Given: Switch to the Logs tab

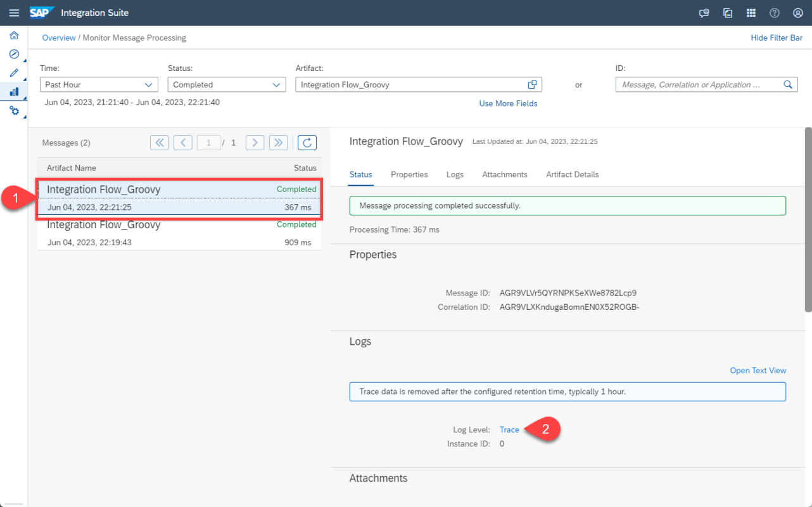Looking at the screenshot, I should click(455, 174).
